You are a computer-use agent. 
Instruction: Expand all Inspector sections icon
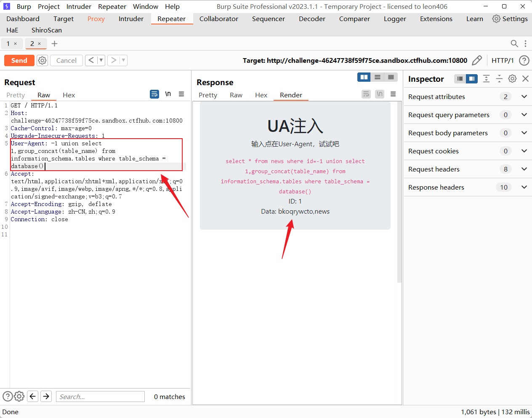tap(486, 78)
